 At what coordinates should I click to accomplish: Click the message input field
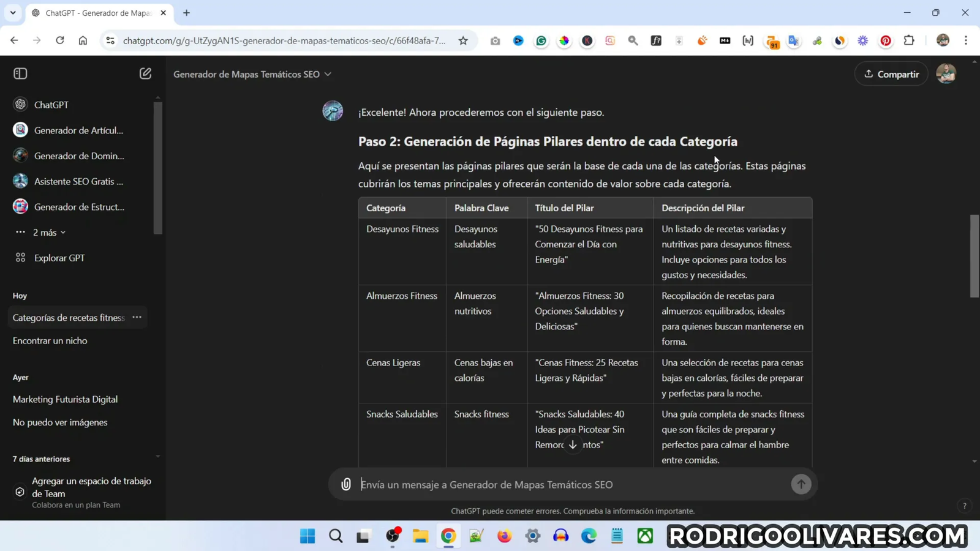click(x=573, y=484)
